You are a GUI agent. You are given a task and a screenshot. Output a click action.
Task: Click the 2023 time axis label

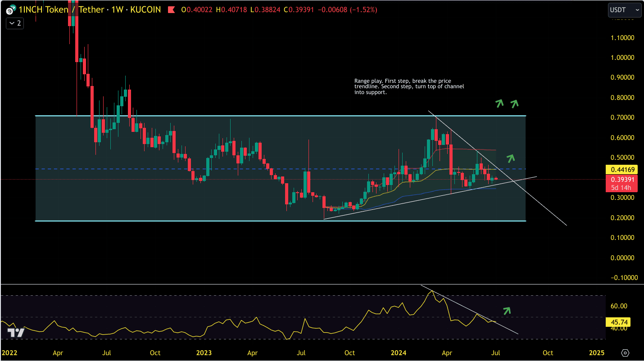pos(204,352)
